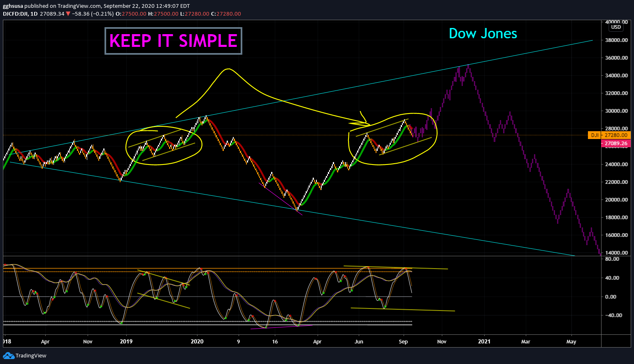Click the orange DJI 27280.00 price tag
Image resolution: width=634 pixels, height=364 pixels.
tap(609, 135)
